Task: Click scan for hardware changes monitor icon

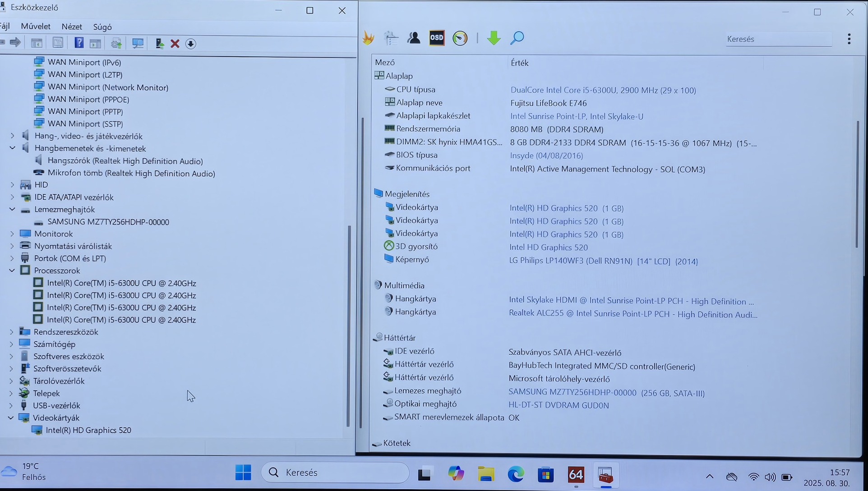Action: point(138,43)
